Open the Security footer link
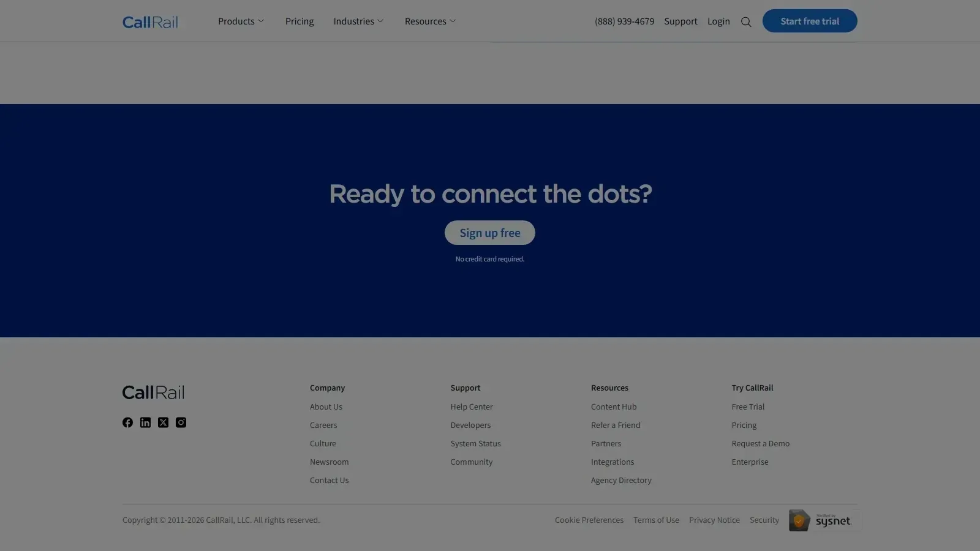Image resolution: width=980 pixels, height=551 pixels. (764, 520)
